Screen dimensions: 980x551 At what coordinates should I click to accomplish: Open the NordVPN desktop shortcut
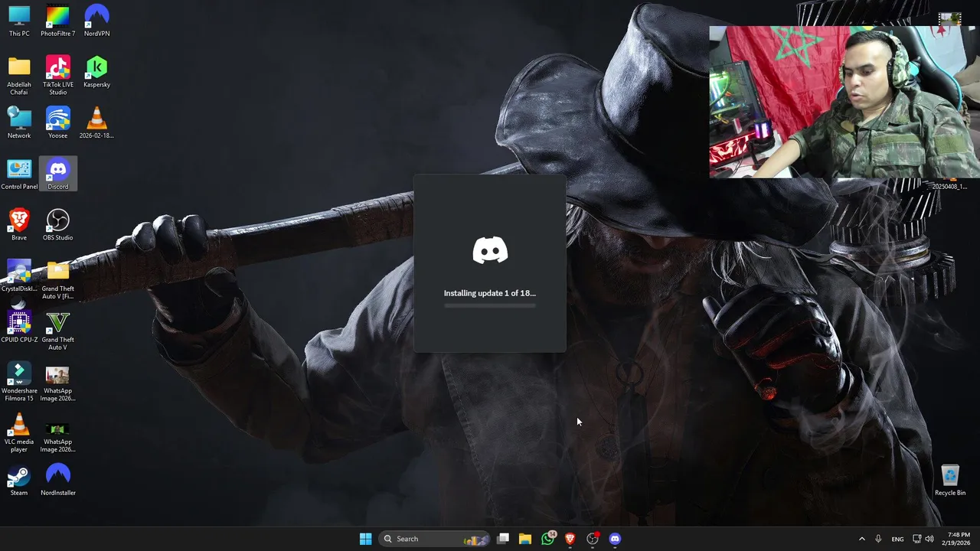click(96, 21)
